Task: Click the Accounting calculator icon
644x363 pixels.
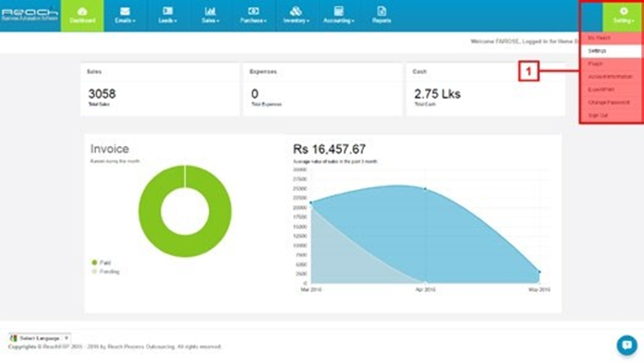Action: point(338,11)
